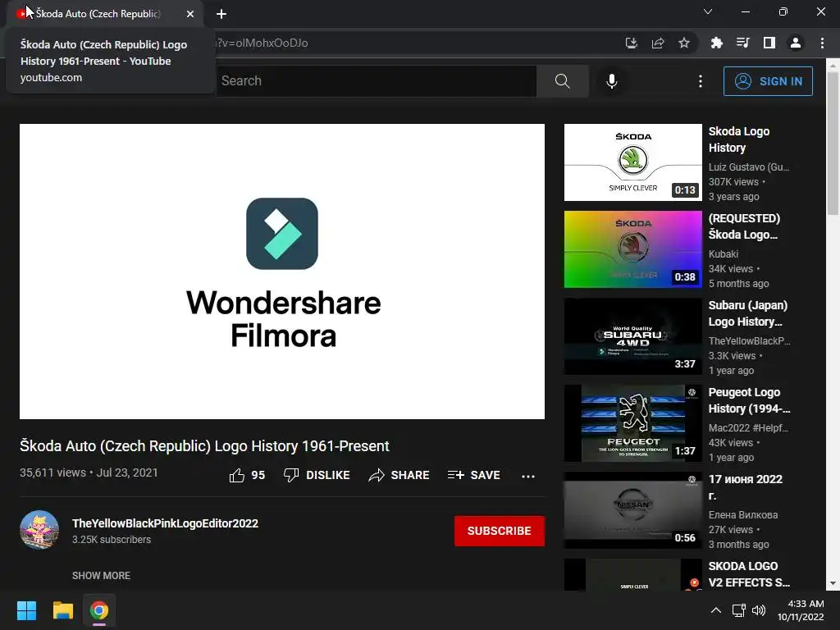The width and height of the screenshot is (840, 630).
Task: Click Chrome icon in taskbar
Action: coord(99,610)
